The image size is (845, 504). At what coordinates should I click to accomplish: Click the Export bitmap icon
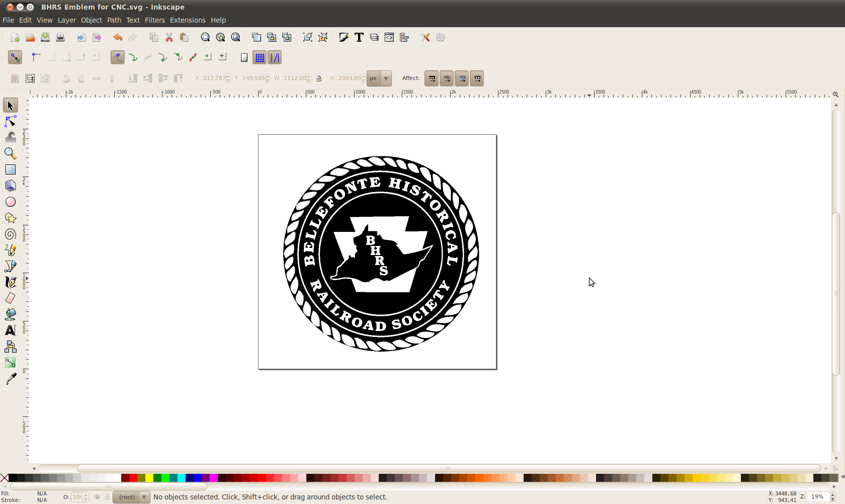pyautogui.click(x=97, y=37)
